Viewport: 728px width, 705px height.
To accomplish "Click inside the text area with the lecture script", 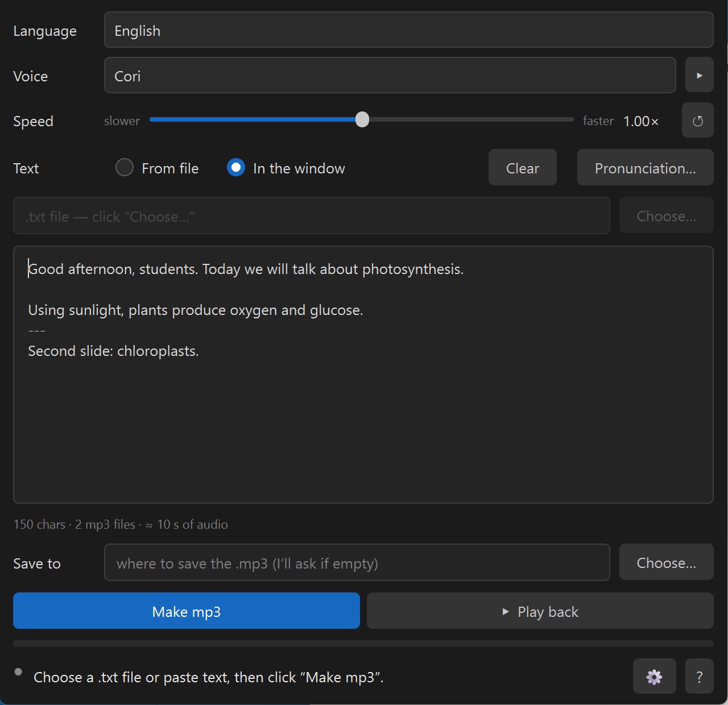I will (363, 375).
